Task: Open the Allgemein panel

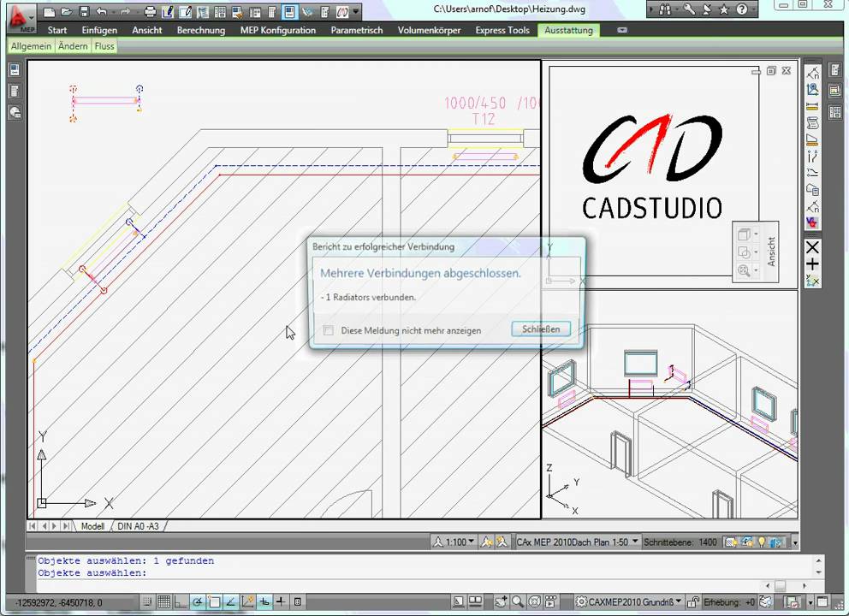Action: point(31,46)
